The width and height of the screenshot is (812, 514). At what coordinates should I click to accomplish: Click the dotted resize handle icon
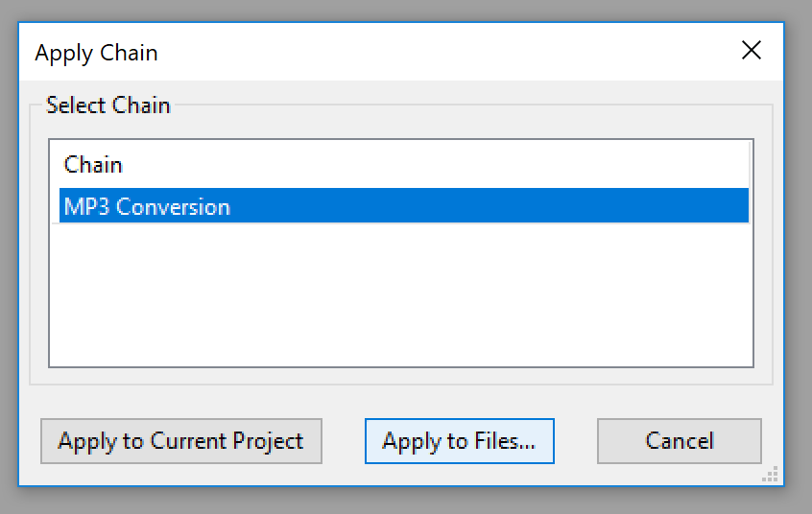tap(769, 475)
